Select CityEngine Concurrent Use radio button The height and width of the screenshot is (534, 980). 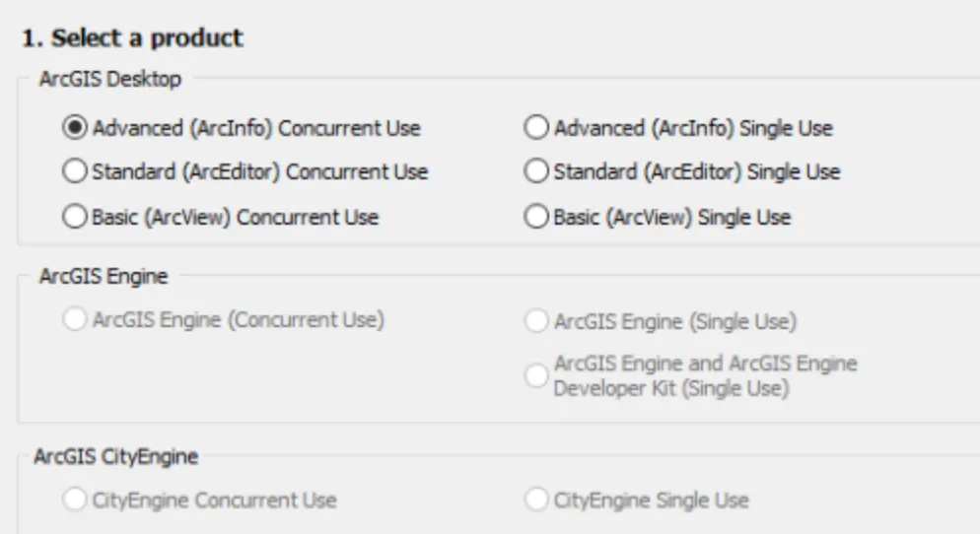[x=75, y=501]
